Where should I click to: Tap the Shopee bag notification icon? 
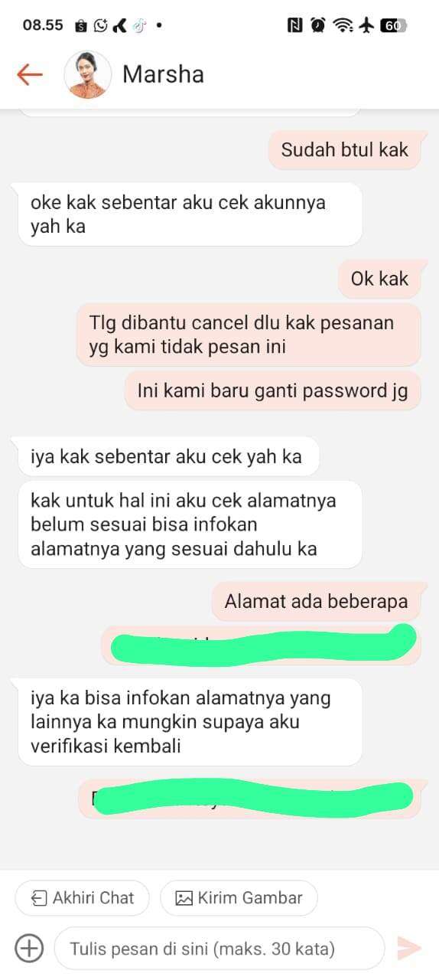click(82, 25)
